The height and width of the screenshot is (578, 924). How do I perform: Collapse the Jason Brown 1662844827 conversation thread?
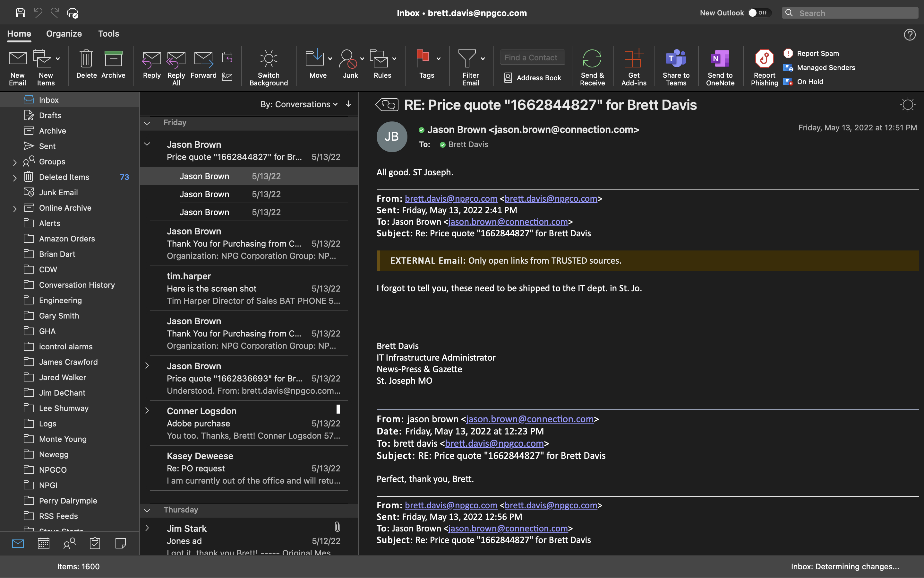[147, 144]
